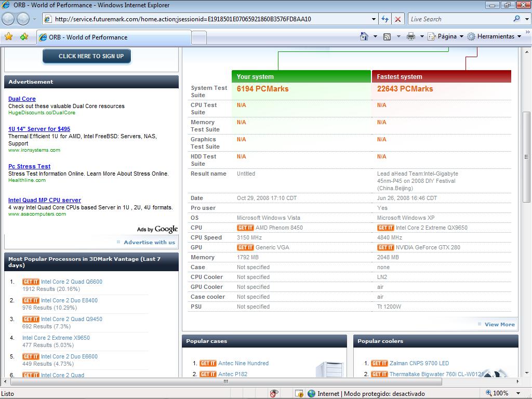The height and width of the screenshot is (399, 532).
Task: Click GET IT badge for Intel Core 2 Quad Q6600
Action: [31, 282]
